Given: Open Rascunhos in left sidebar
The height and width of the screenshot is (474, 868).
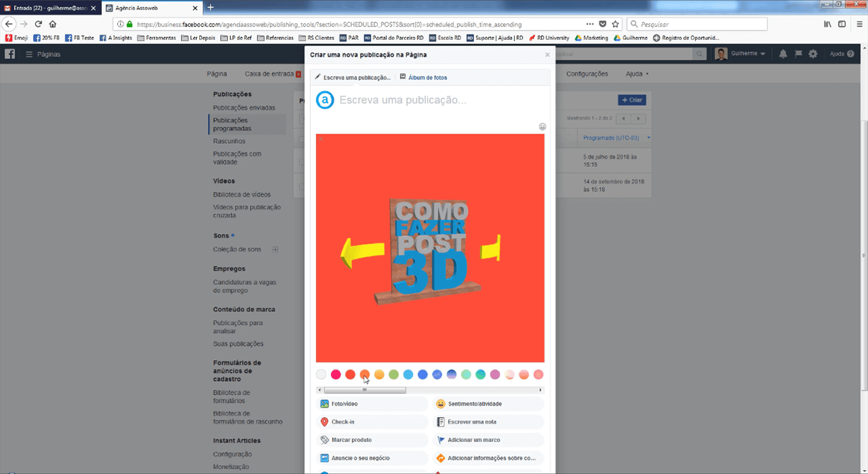Looking at the screenshot, I should (229, 141).
